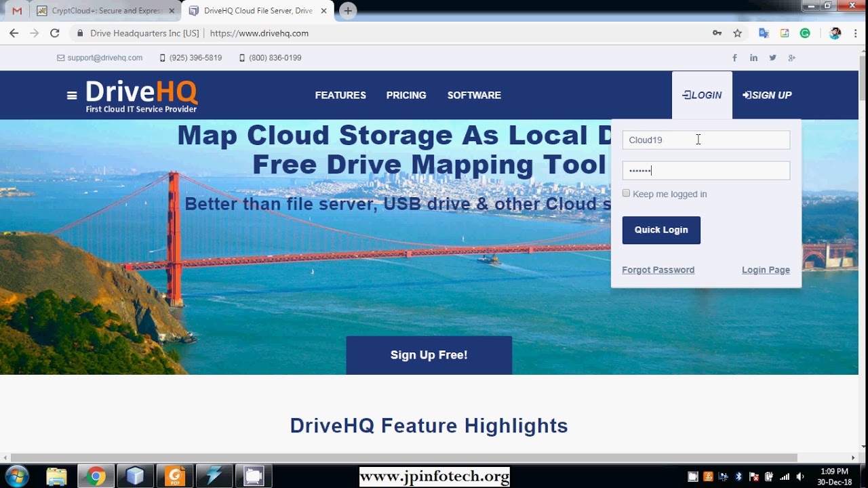868x488 pixels.
Task: Click the Sign Up Free! button
Action: coord(429,355)
